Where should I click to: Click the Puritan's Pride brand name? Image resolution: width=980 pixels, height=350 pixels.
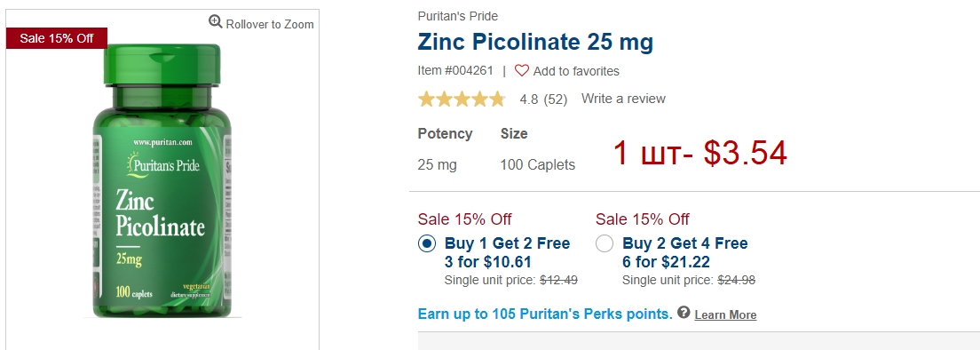[x=458, y=16]
